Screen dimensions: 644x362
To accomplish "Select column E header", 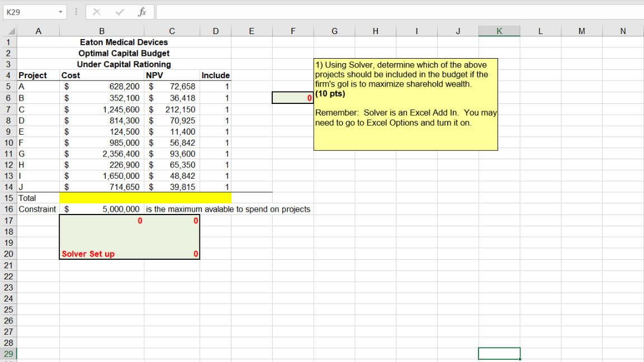I will tap(252, 31).
